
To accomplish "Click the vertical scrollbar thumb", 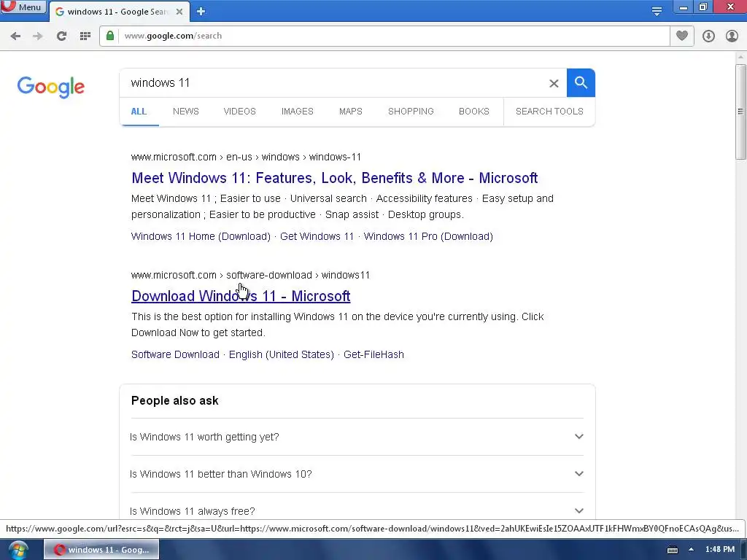I will pos(740,112).
